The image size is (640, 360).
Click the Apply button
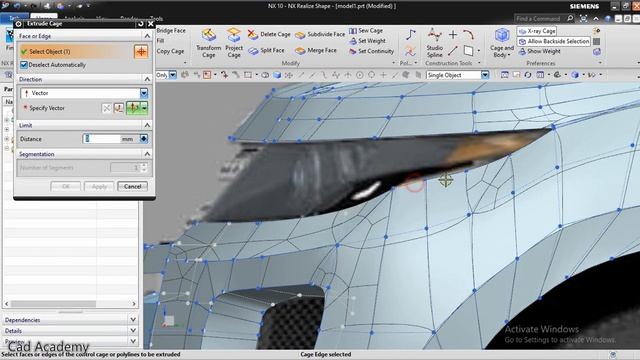tap(99, 187)
